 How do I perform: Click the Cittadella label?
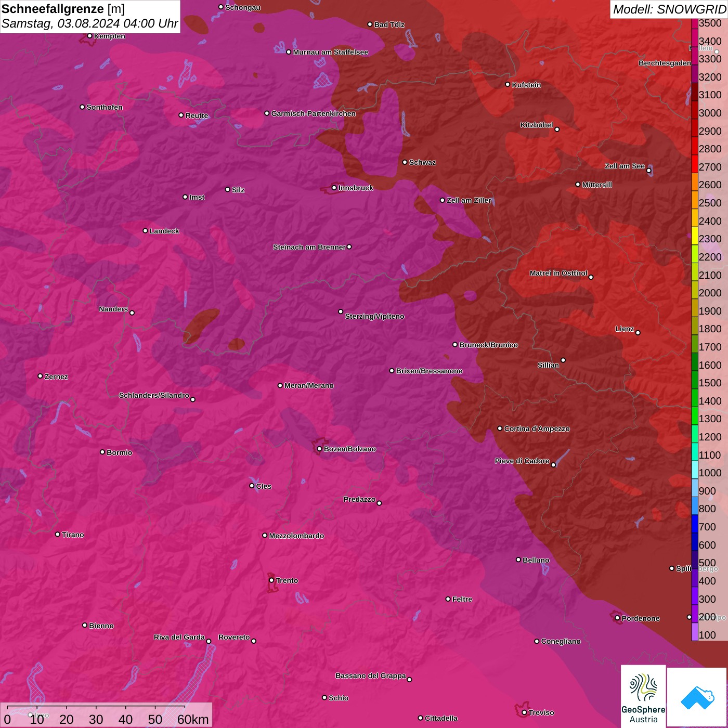click(x=441, y=718)
